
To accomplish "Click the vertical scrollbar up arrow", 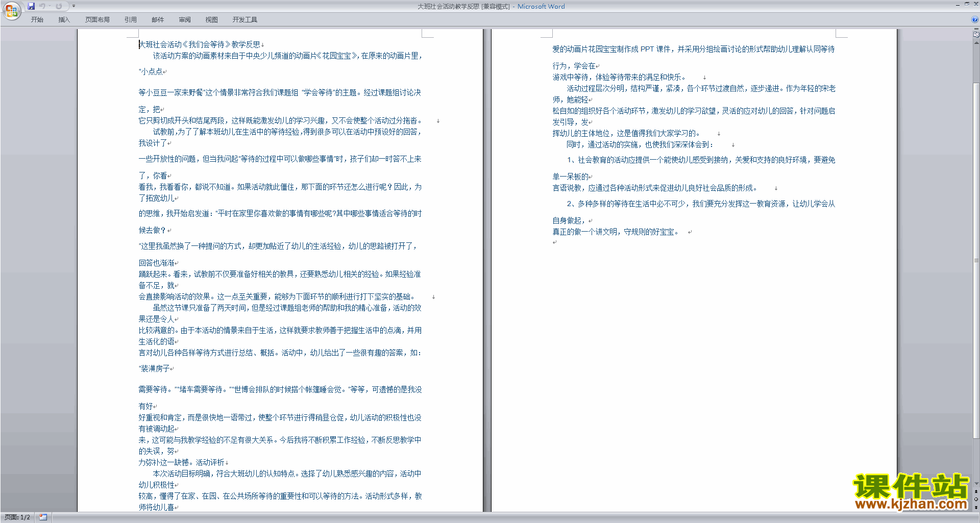I will (976, 42).
